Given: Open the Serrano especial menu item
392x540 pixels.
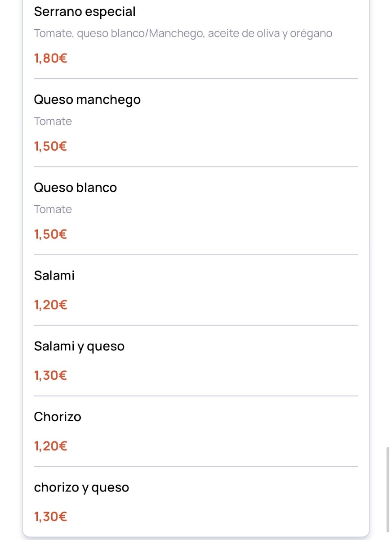Looking at the screenshot, I should (85, 12).
